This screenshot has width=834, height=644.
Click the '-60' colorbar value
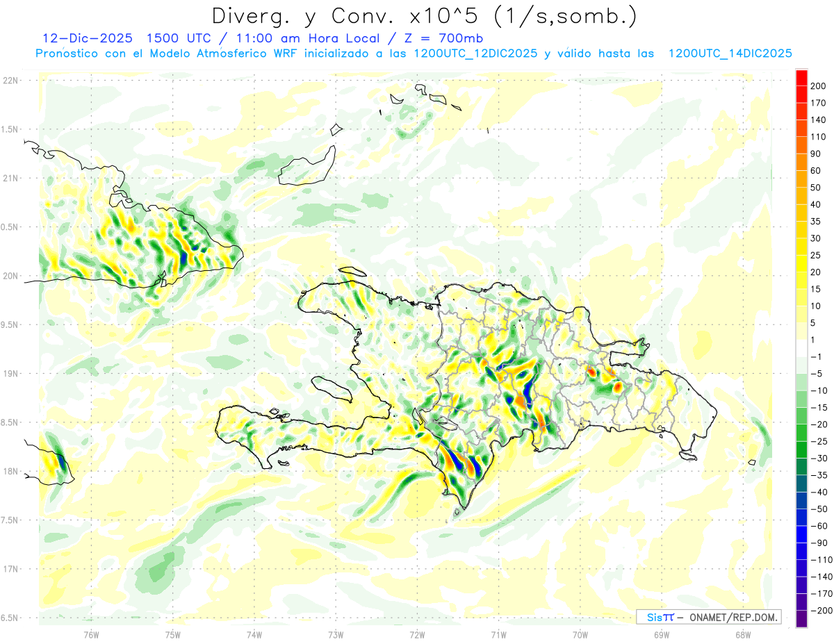819,526
